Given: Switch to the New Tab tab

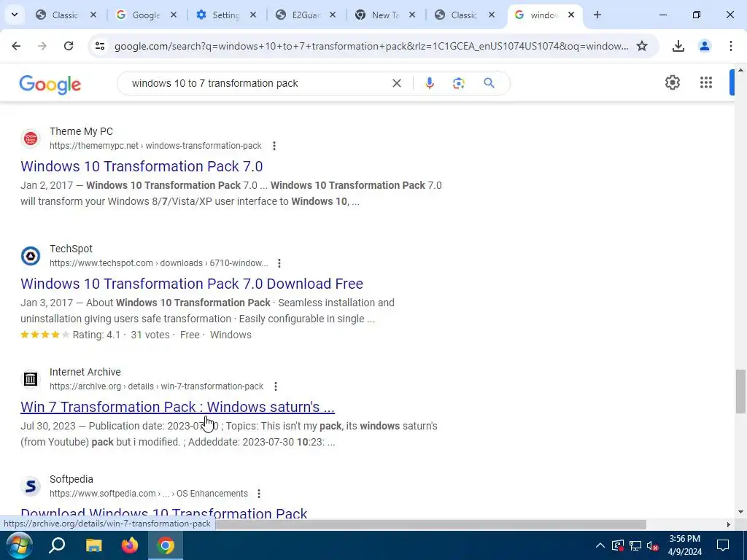Looking at the screenshot, I should 385,15.
